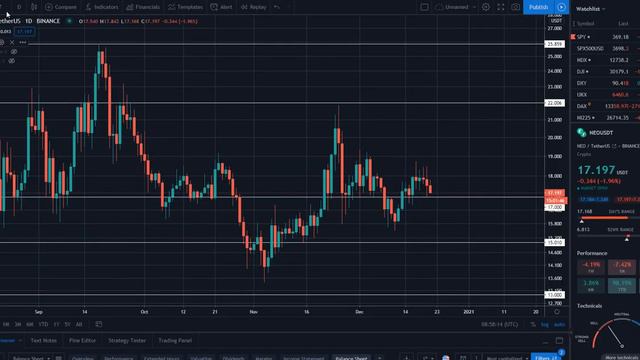Screen dimensions: 640x360
Task: Select the Balance Sheet screener tab
Action: pos(351,358)
